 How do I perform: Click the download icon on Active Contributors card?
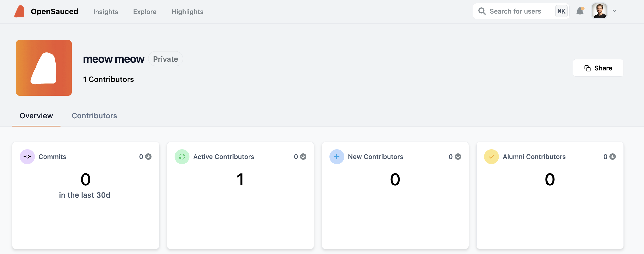[303, 156]
